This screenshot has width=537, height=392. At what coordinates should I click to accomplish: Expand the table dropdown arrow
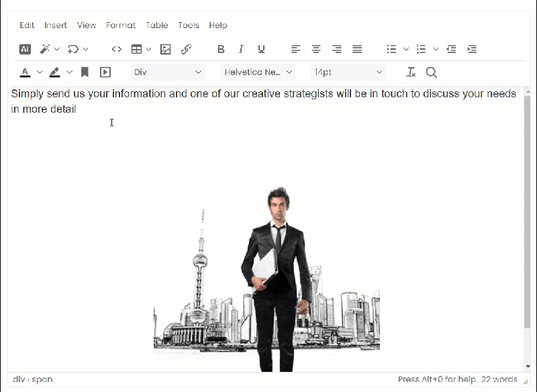(x=148, y=49)
